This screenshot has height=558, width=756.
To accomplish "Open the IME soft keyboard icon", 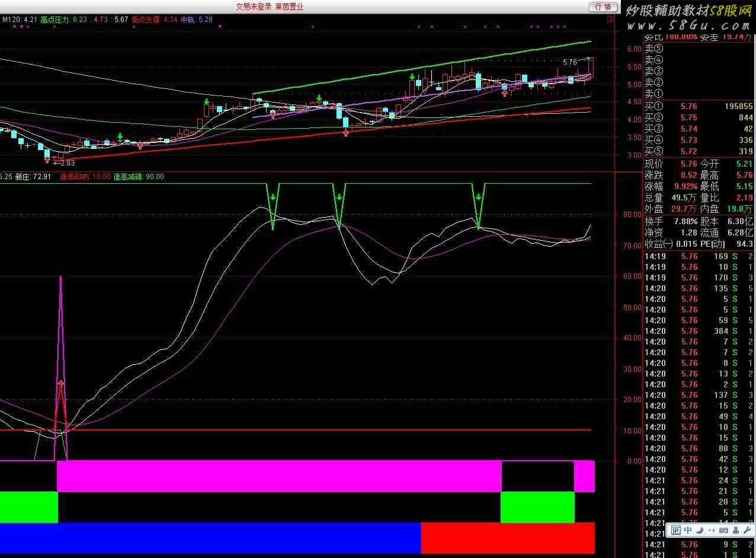I will tap(723, 530).
